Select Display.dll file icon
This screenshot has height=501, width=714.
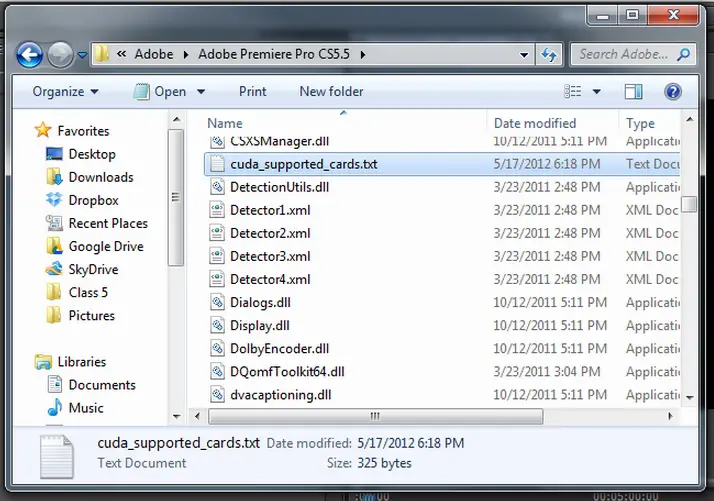(217, 326)
